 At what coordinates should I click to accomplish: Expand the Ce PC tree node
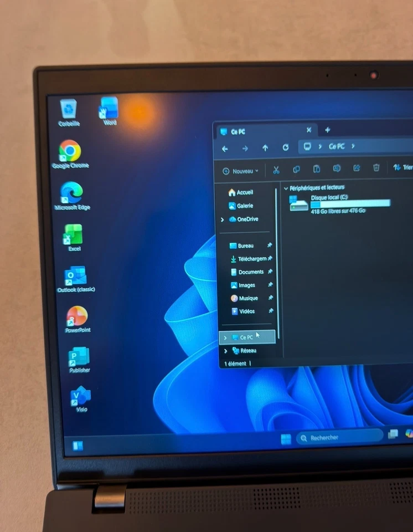225,338
